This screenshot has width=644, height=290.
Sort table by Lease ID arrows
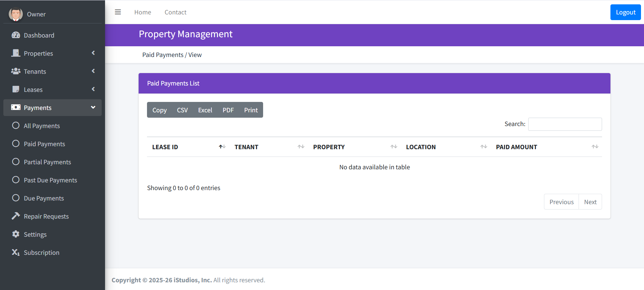point(222,147)
